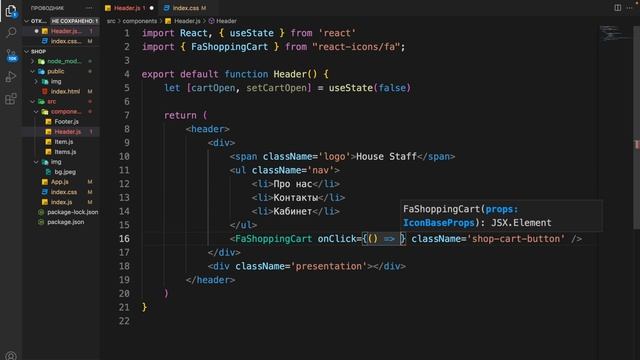The width and height of the screenshot is (640, 360).
Task: Open the Accounts icon at bottom
Action: [11, 356]
